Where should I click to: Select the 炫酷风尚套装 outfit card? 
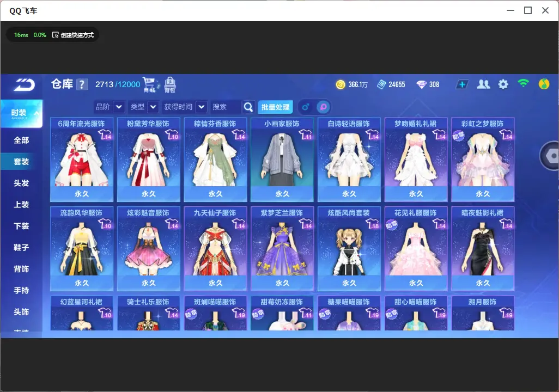pos(349,248)
